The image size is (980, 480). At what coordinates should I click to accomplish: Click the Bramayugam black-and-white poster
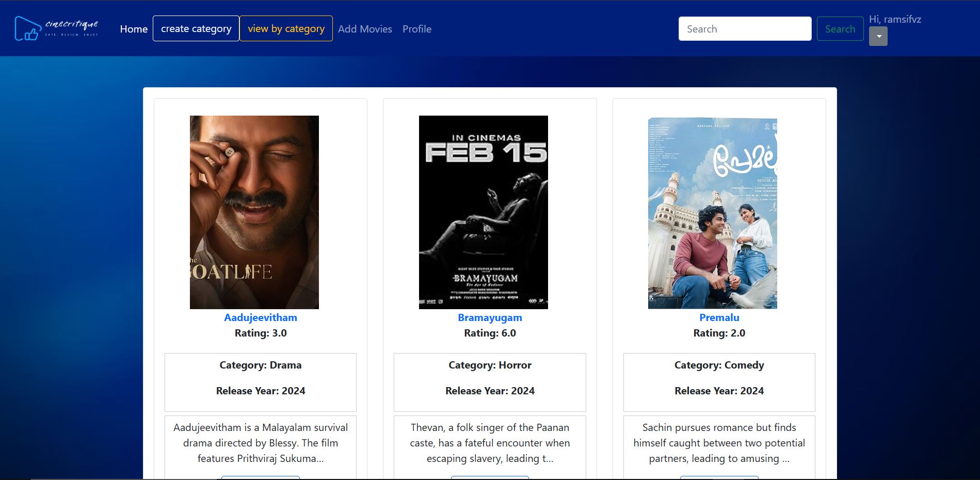pyautogui.click(x=483, y=212)
